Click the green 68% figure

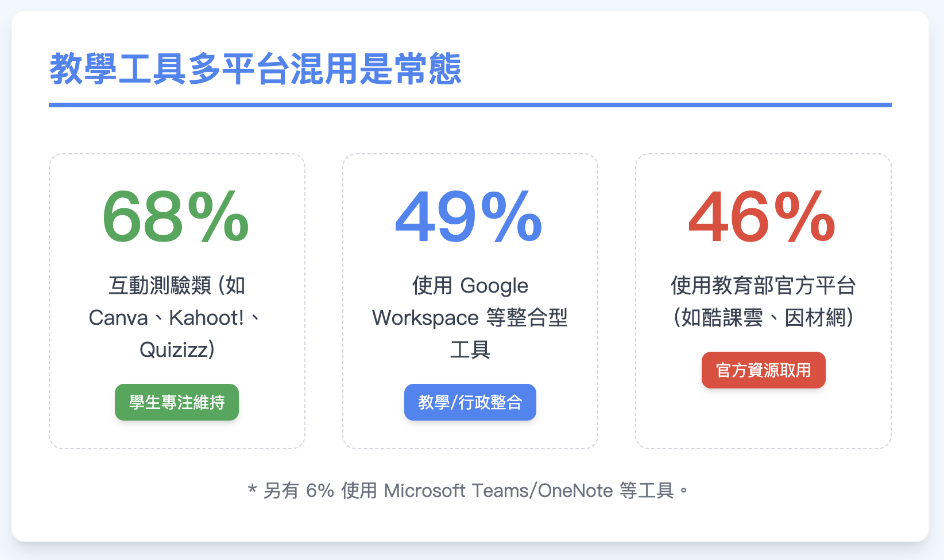[x=176, y=217]
